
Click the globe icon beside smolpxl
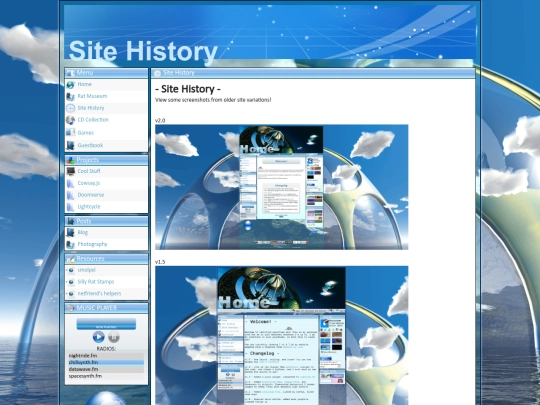tap(71, 270)
